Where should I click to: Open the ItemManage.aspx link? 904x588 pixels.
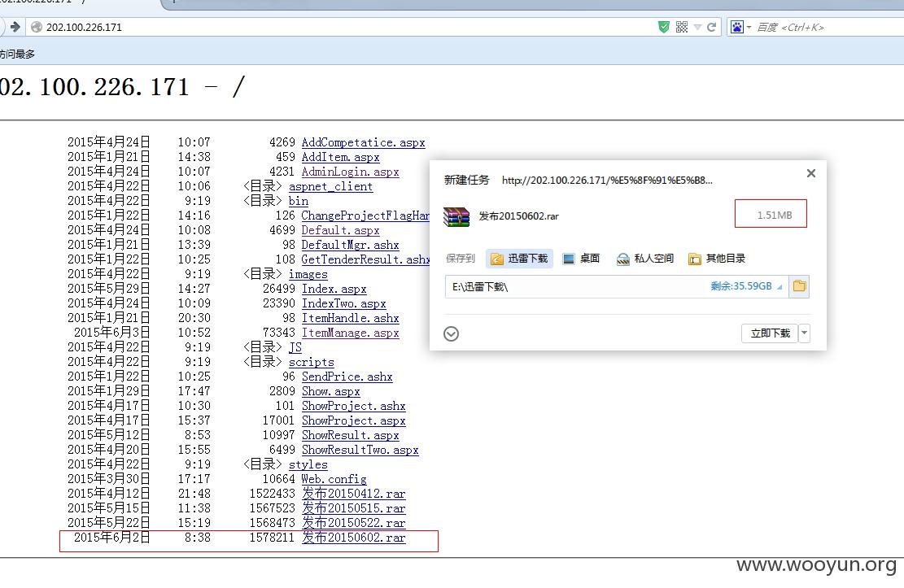pyautogui.click(x=350, y=333)
